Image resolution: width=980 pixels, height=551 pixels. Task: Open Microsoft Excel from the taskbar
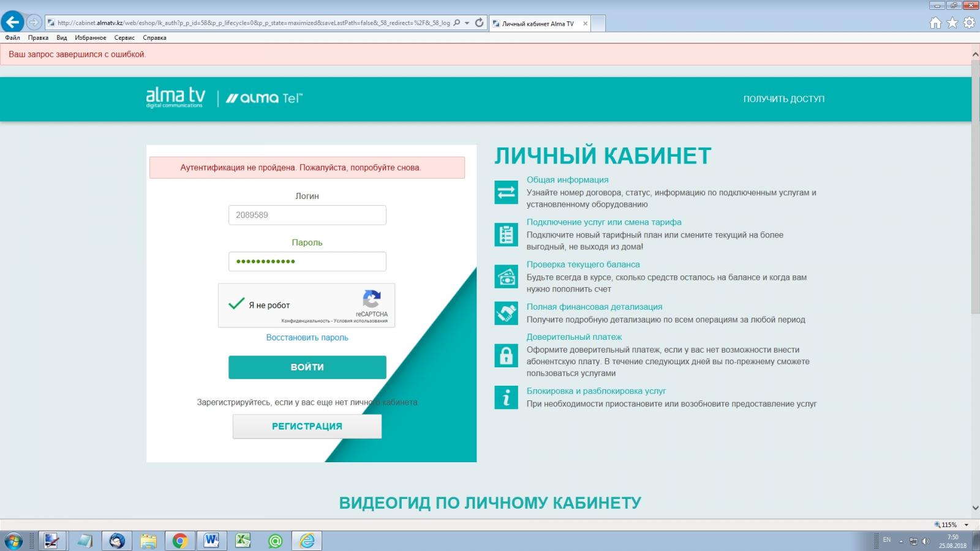(x=244, y=541)
